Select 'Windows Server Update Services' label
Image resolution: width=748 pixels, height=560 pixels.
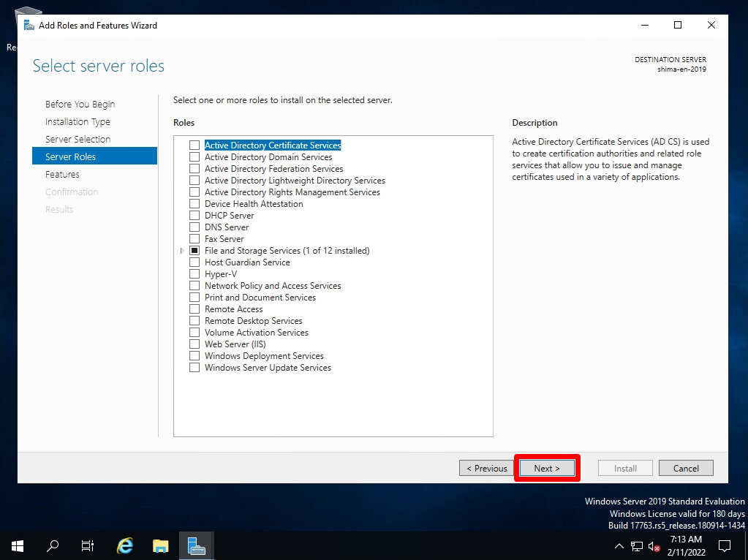(x=268, y=367)
